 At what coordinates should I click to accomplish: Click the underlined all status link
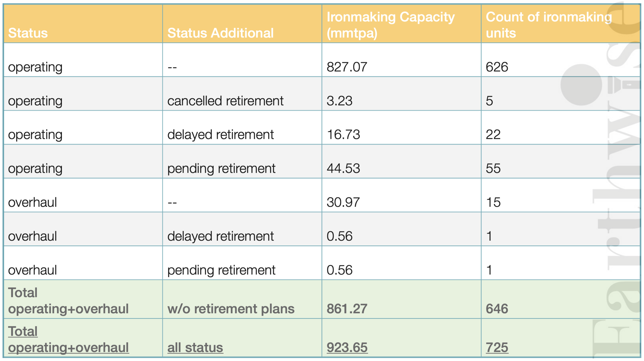pyautogui.click(x=195, y=348)
